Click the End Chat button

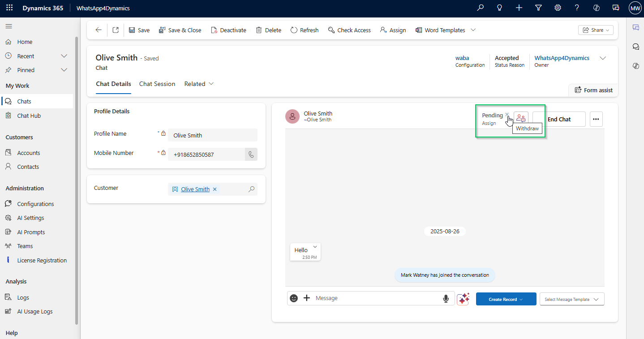coord(559,119)
